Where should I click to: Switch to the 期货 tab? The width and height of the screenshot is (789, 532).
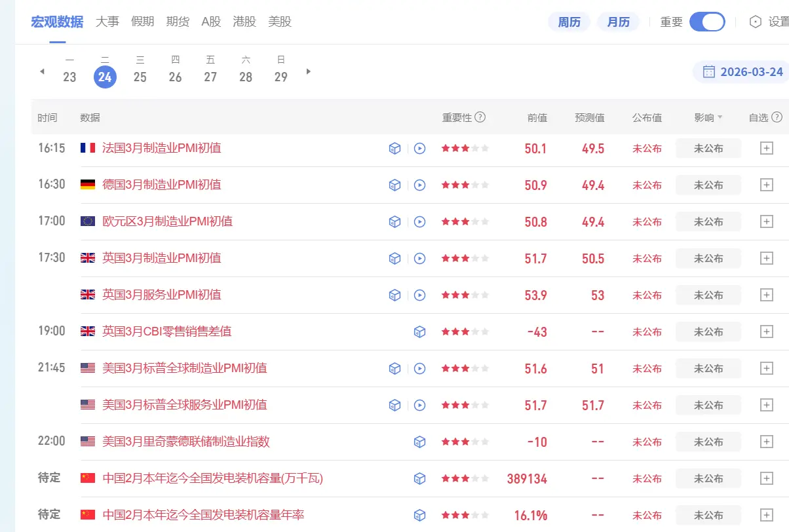[x=178, y=22]
